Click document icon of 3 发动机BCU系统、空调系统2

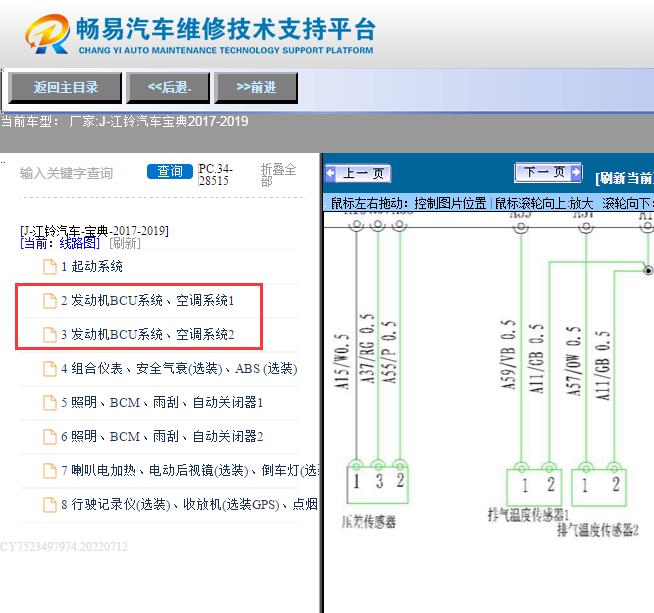pyautogui.click(x=50, y=334)
